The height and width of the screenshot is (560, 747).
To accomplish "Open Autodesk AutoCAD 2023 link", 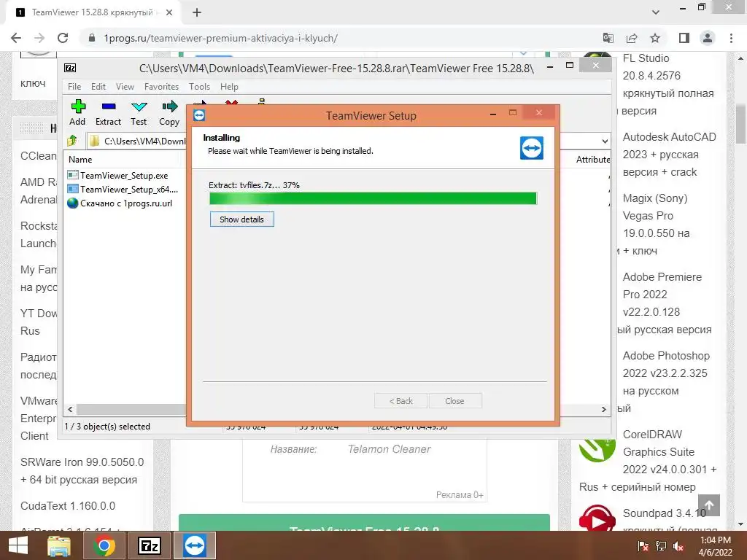I will point(669,155).
